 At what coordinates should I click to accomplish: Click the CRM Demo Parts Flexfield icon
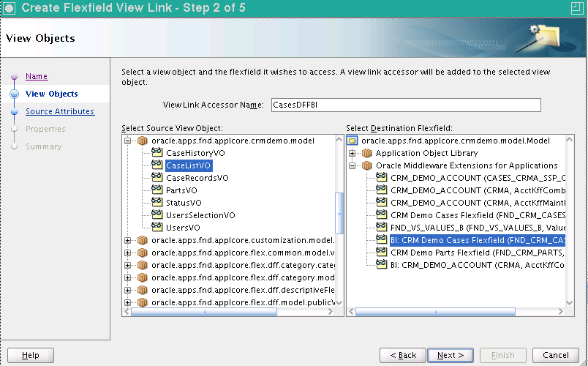pyautogui.click(x=381, y=252)
